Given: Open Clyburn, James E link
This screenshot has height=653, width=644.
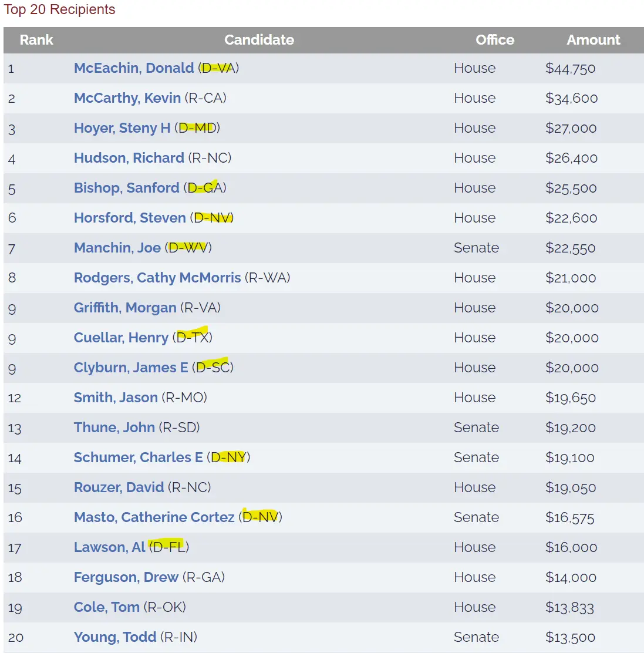Looking at the screenshot, I should [130, 368].
